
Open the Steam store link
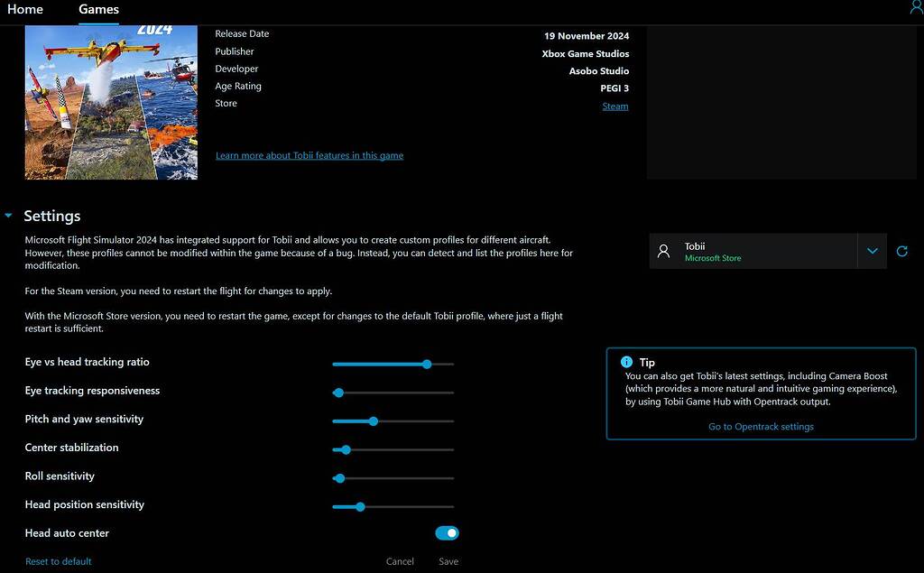click(614, 106)
